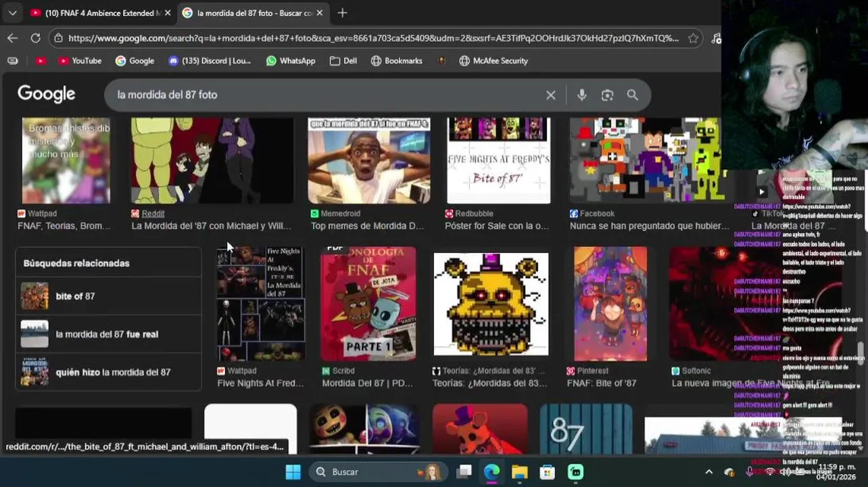The width and height of the screenshot is (868, 487).
Task: Click the Google search text field
Action: tap(328, 95)
